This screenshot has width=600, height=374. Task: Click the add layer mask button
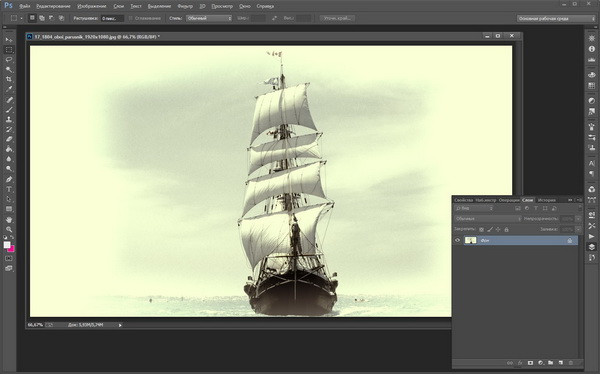(530, 363)
